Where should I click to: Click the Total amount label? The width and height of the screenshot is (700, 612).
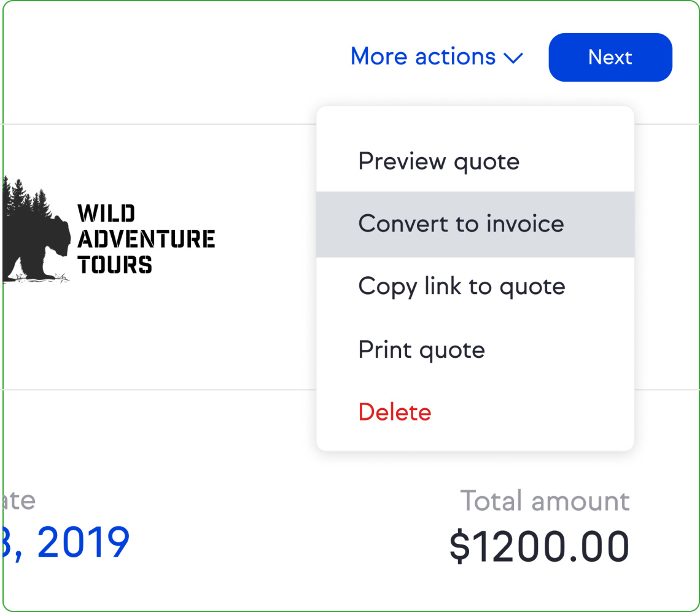[545, 501]
